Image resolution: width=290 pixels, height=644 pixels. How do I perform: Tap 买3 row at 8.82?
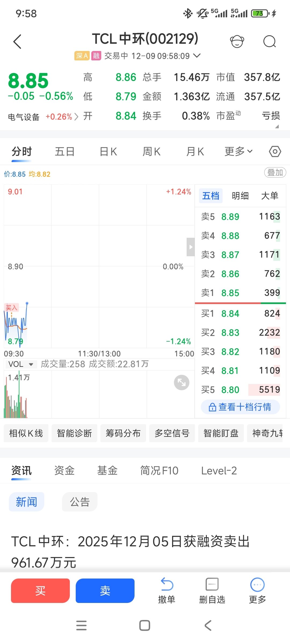(241, 352)
